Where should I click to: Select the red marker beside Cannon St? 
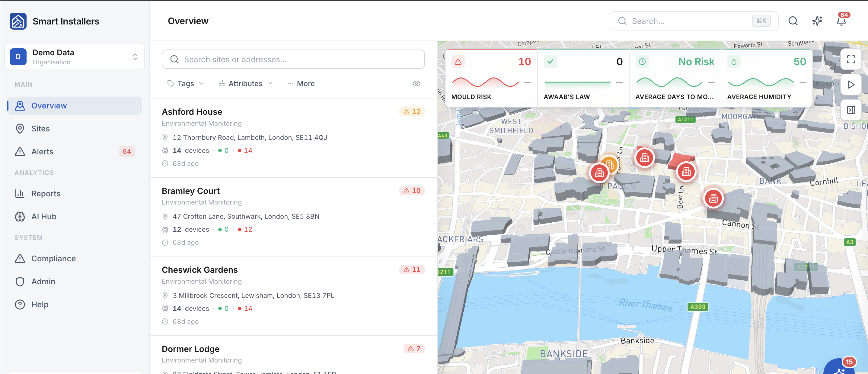click(713, 198)
